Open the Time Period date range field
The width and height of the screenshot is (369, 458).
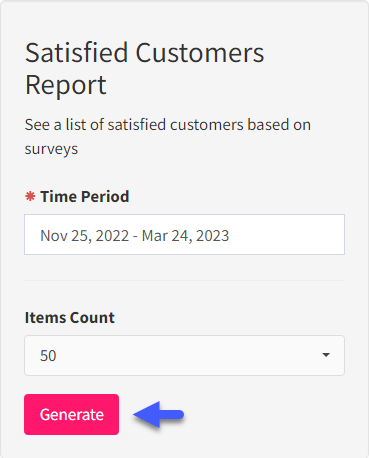coord(184,235)
